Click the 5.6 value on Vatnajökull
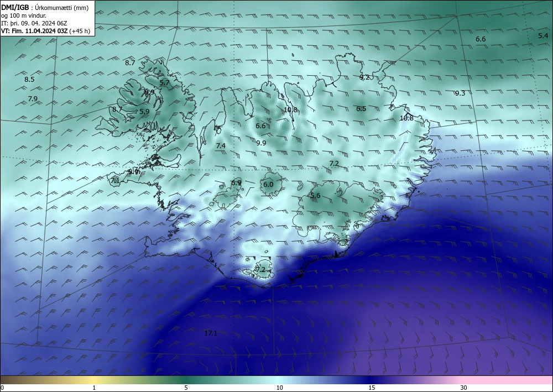Image resolution: width=553 pixels, height=392 pixels. tap(315, 196)
